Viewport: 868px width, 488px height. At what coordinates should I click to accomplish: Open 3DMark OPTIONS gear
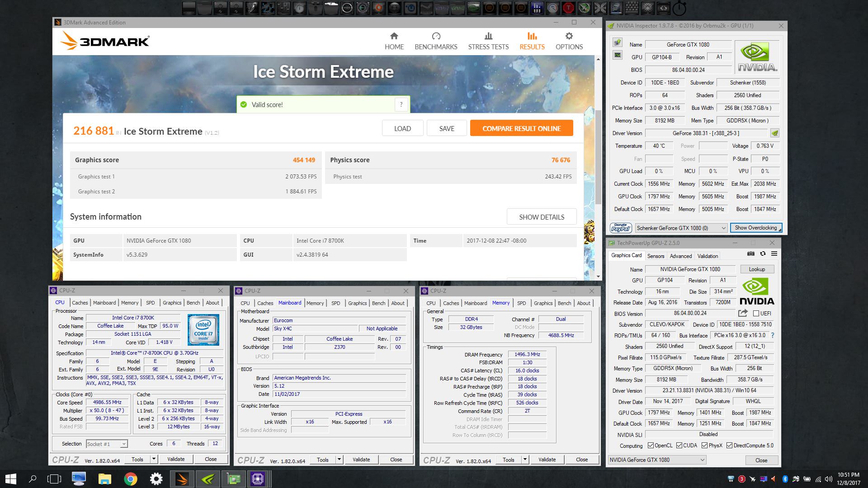pos(569,41)
